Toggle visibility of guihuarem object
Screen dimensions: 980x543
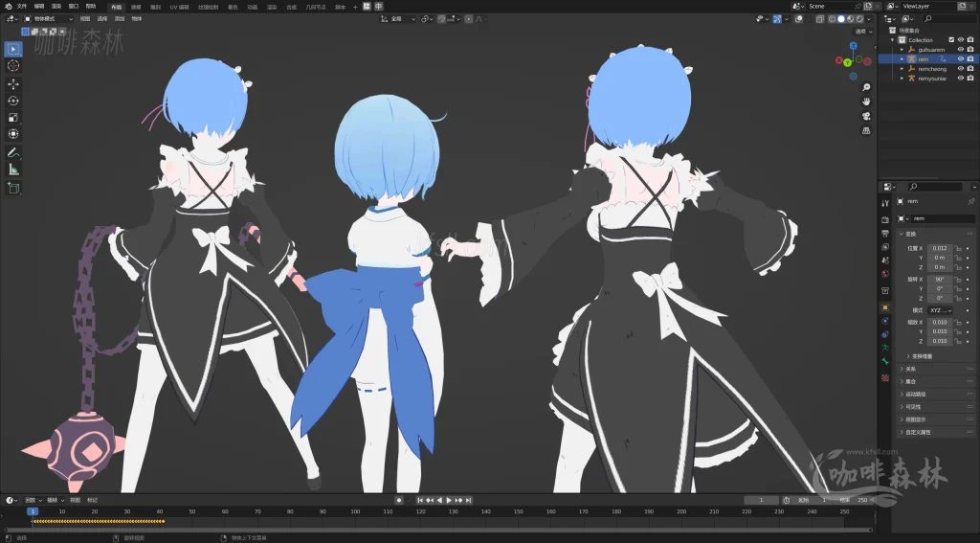click(x=961, y=50)
